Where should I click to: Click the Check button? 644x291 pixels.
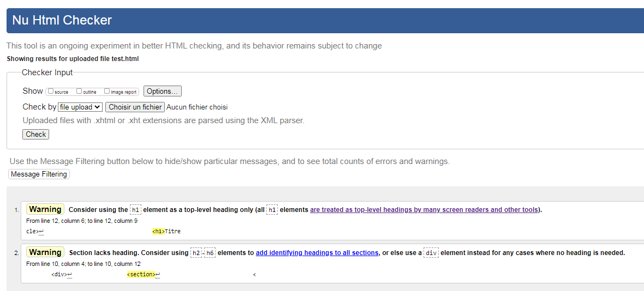pyautogui.click(x=35, y=135)
